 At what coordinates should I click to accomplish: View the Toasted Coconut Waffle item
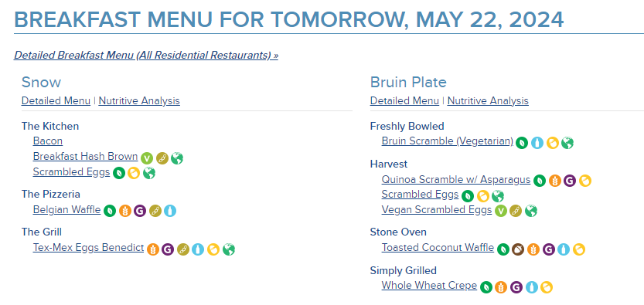click(x=438, y=248)
